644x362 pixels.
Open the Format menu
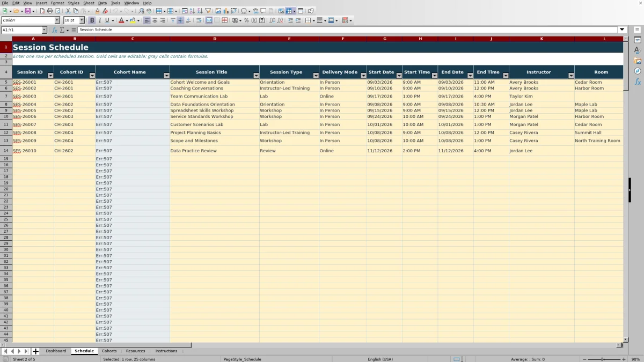[57, 3]
